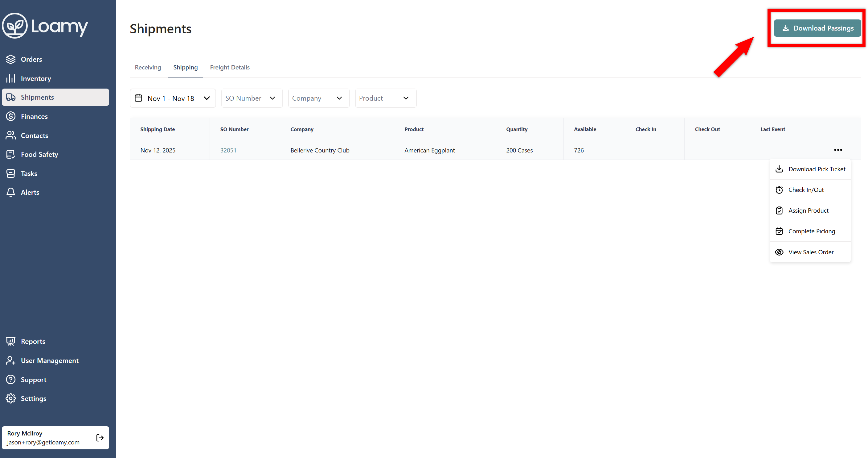This screenshot has height=458, width=868.
Task: Open the Product filter dropdown
Action: point(385,98)
